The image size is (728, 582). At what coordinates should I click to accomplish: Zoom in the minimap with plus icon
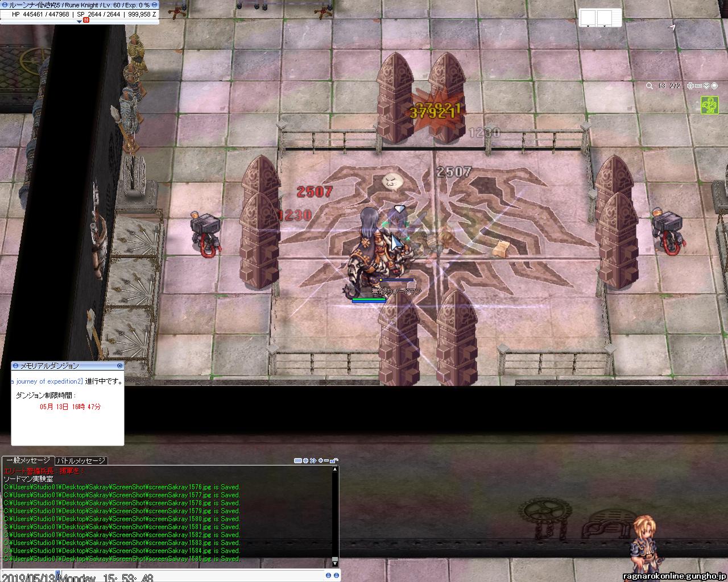coord(690,86)
